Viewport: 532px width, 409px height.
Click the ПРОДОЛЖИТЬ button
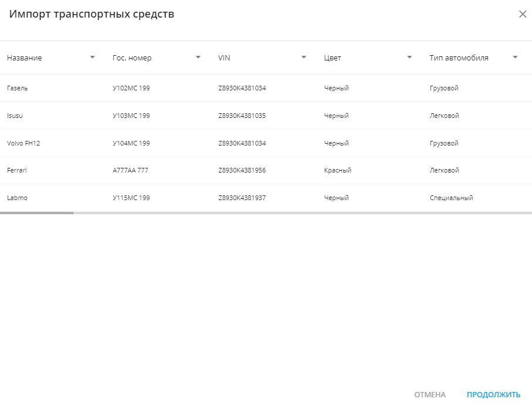click(x=493, y=395)
